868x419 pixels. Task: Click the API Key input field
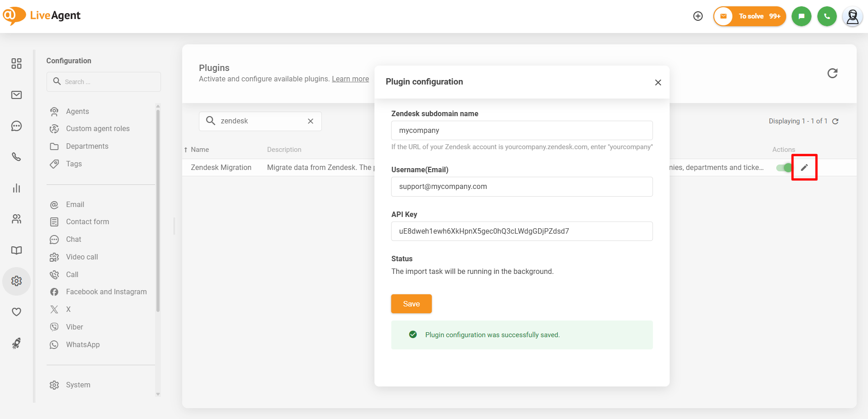click(521, 231)
